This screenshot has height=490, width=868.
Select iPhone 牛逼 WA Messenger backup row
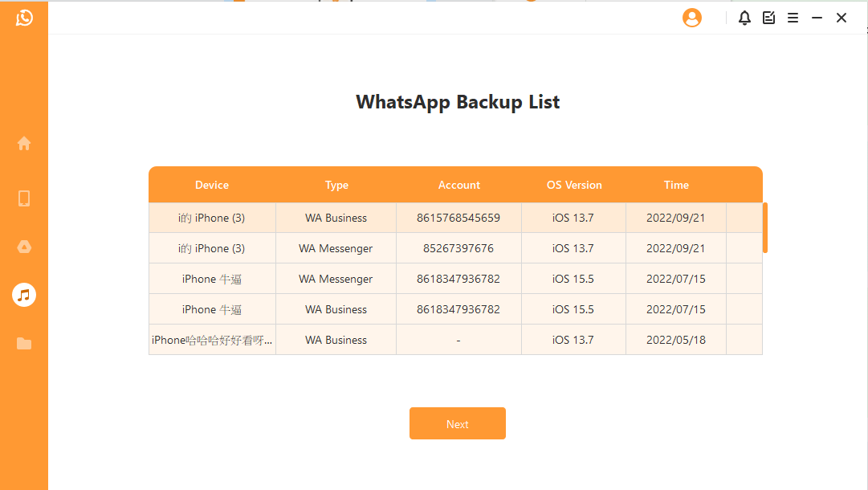(336, 279)
